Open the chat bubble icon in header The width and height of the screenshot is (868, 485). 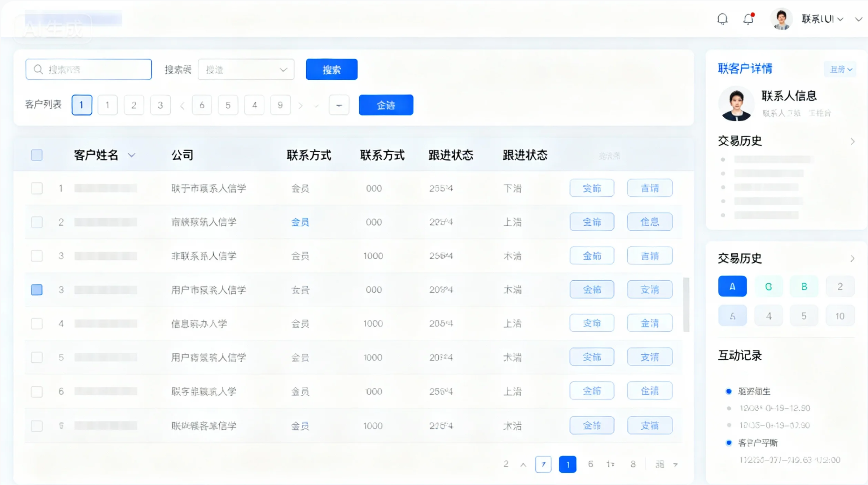point(722,19)
